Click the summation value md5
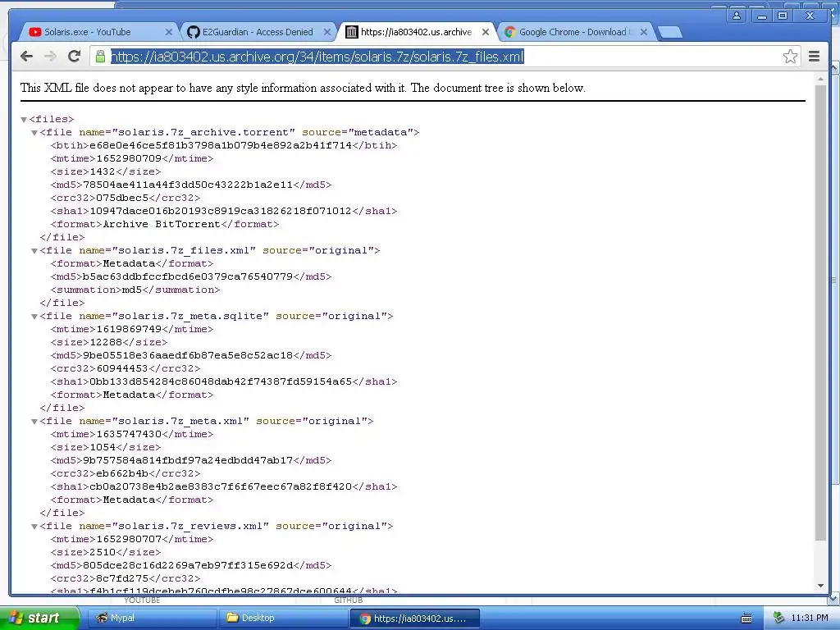The height and width of the screenshot is (630, 840). 132,290
